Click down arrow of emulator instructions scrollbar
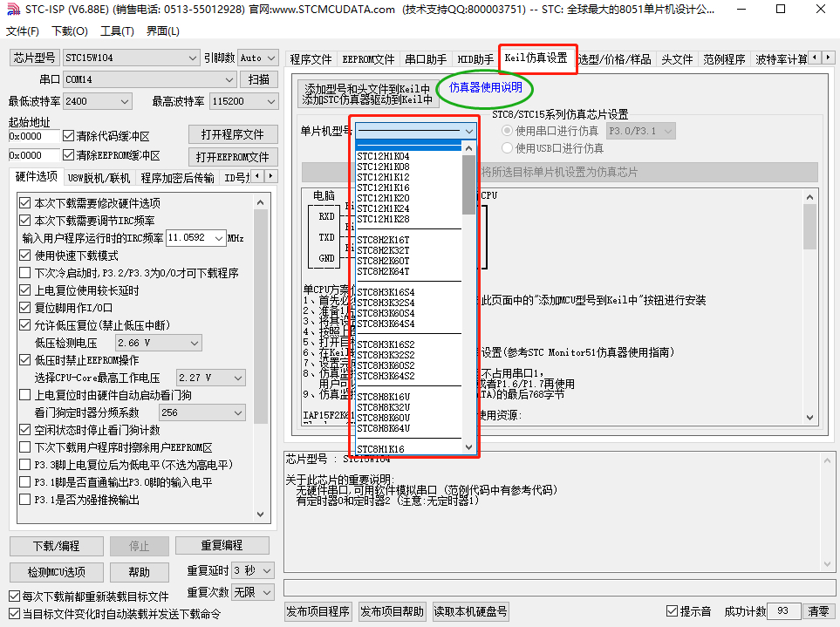Viewport: 840px width, 627px height. pos(809,418)
